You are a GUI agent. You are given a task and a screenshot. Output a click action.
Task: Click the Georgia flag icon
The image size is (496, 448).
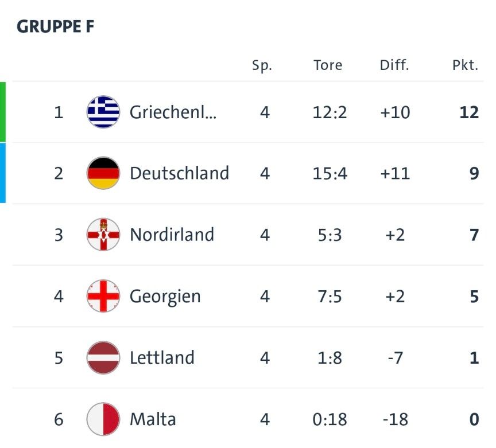103,296
